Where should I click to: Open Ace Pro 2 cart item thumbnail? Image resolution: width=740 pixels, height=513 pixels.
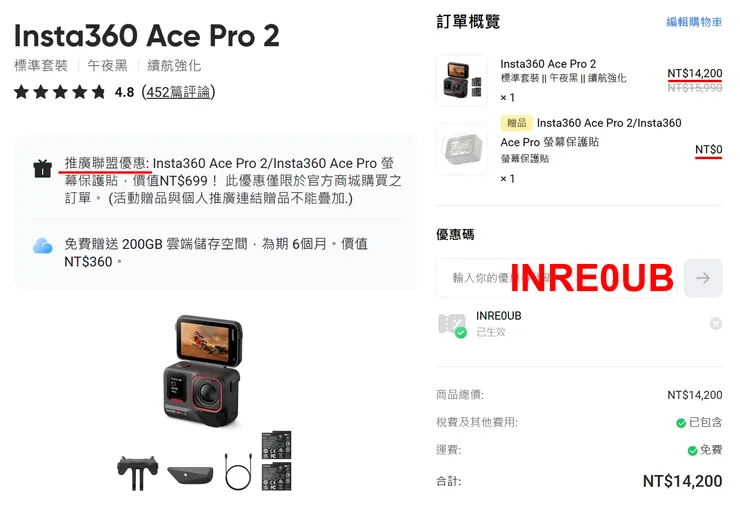[x=462, y=80]
